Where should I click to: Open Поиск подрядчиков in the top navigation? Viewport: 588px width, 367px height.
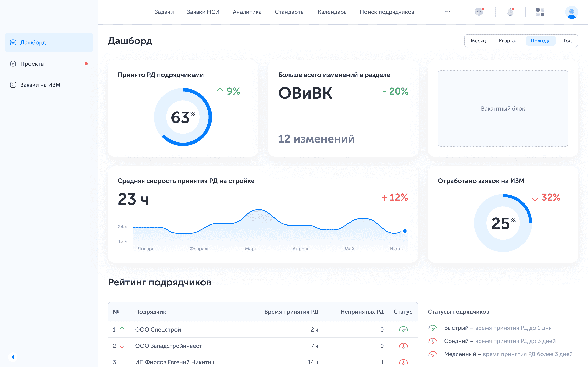(x=387, y=12)
